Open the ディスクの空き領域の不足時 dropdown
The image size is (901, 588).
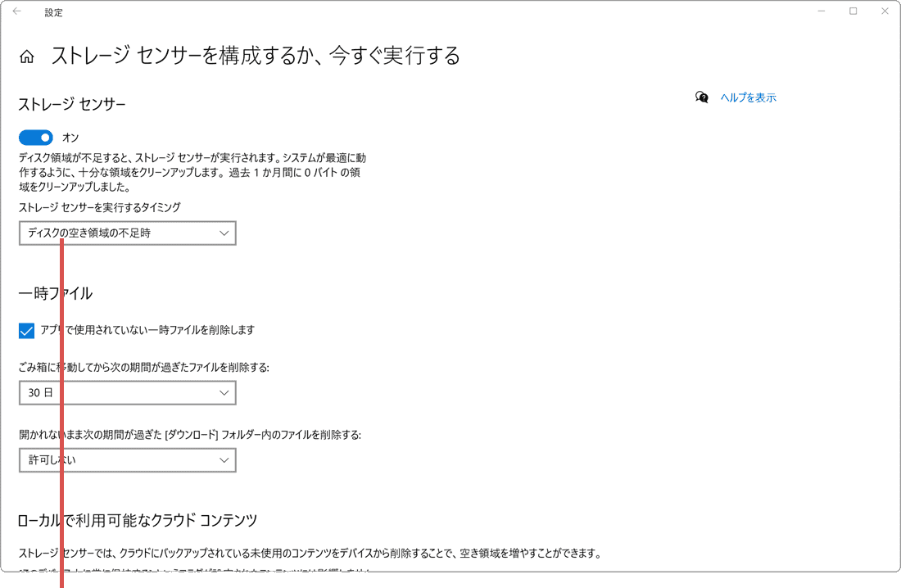tap(127, 233)
